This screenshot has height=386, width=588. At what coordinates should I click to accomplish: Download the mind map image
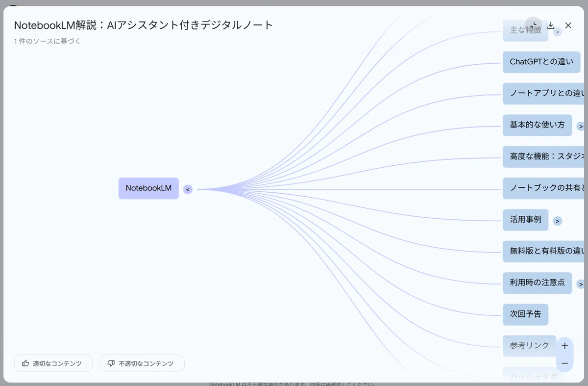click(551, 26)
